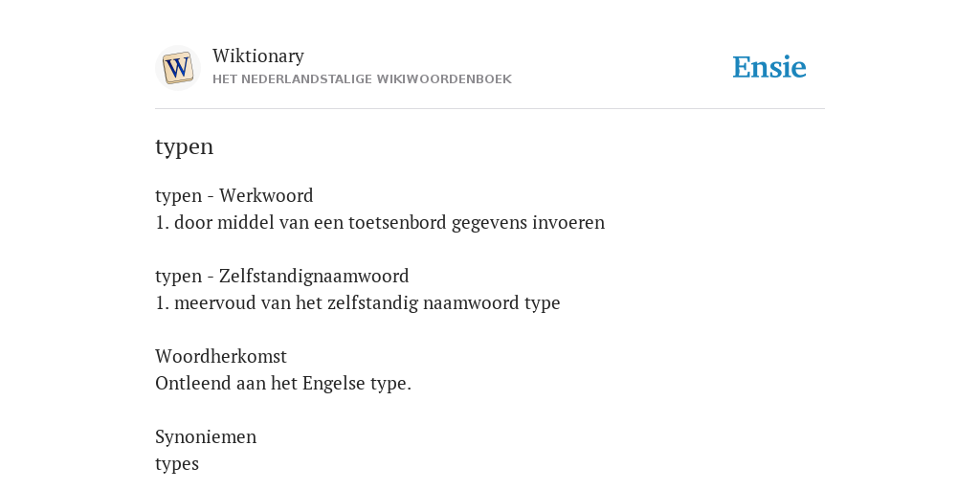
Task: Click the definition meervoud van het zelfstandig naamwoord
Action: (358, 303)
